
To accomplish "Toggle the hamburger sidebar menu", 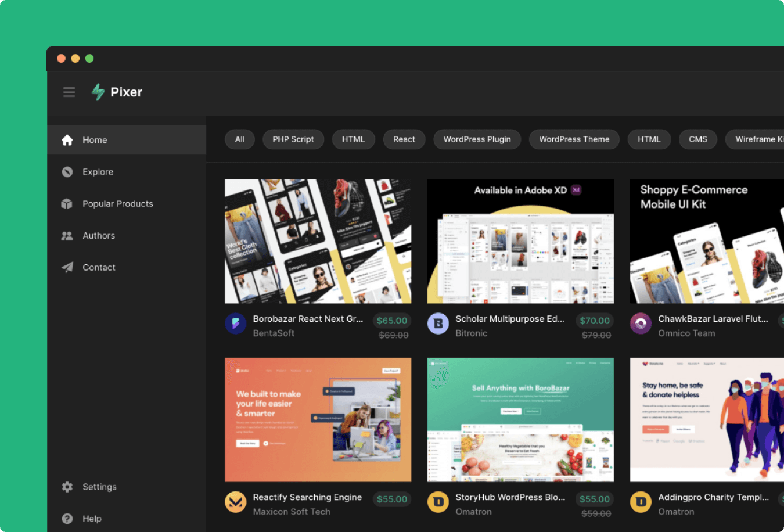I will (69, 92).
